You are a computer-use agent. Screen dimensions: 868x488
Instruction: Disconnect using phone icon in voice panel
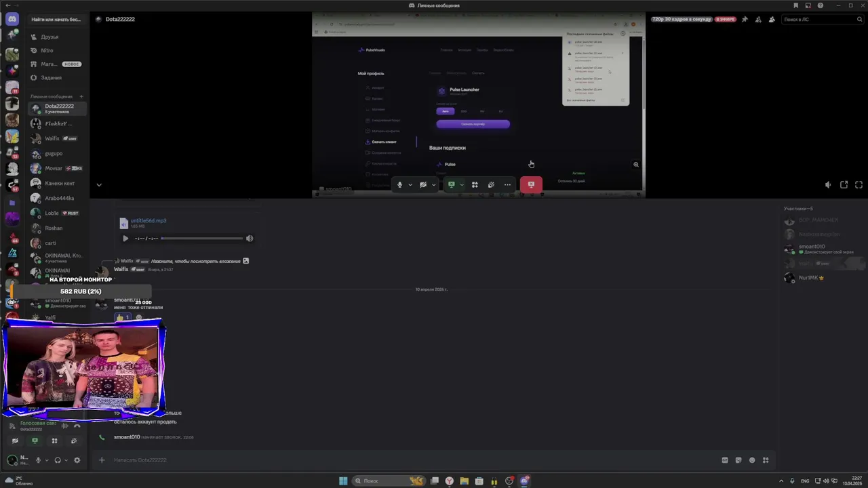(x=77, y=426)
